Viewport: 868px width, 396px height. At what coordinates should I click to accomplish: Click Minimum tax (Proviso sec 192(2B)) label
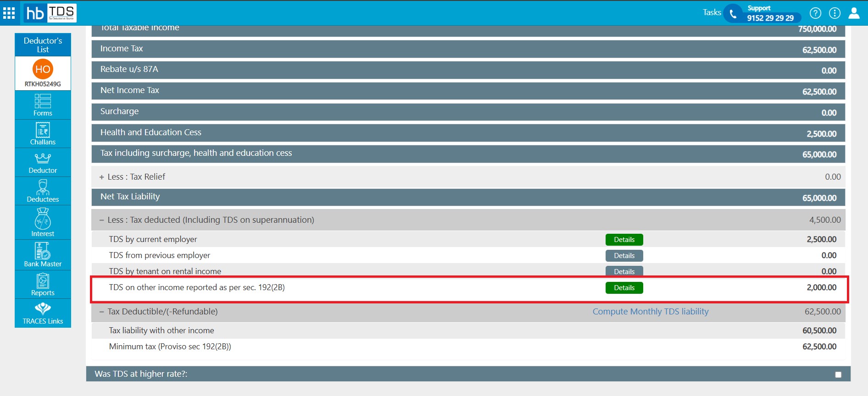tap(170, 346)
